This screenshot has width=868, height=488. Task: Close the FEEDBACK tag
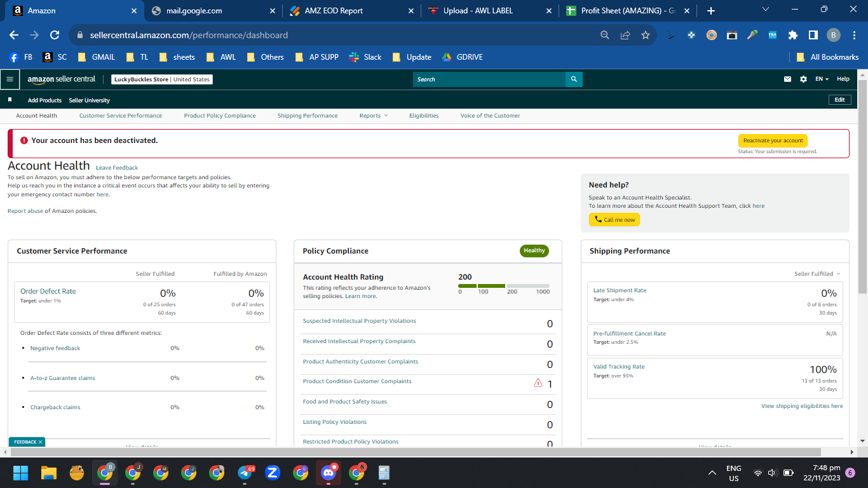(40, 442)
